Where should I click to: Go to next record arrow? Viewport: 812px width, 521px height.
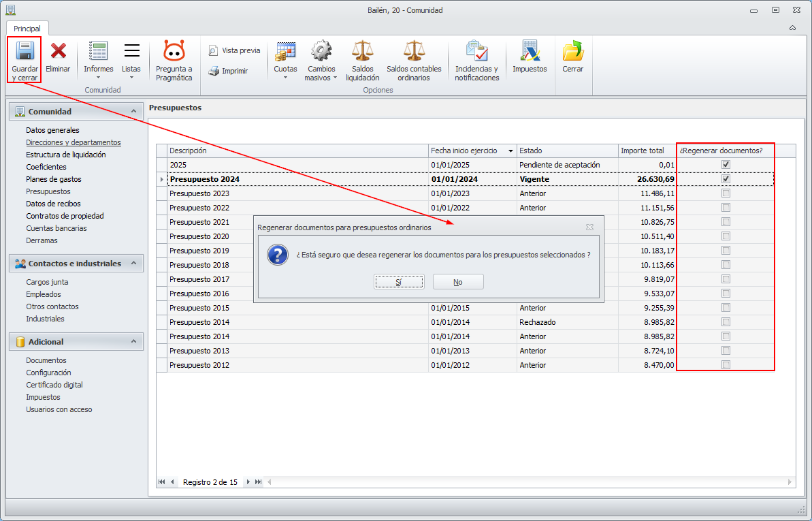pyautogui.click(x=248, y=482)
